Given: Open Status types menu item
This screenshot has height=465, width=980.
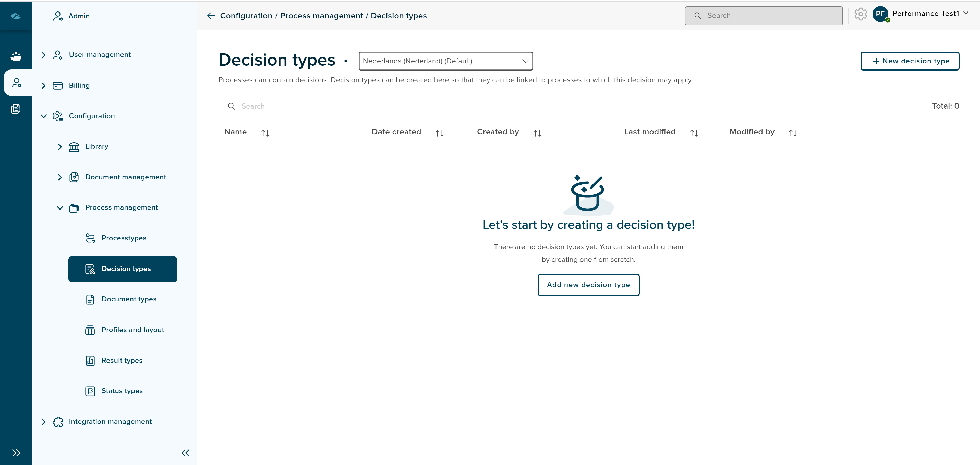Looking at the screenshot, I should point(122,391).
